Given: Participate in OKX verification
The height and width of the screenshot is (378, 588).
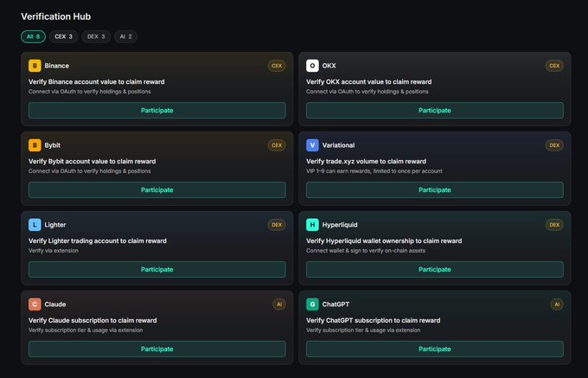Looking at the screenshot, I should [x=435, y=110].
